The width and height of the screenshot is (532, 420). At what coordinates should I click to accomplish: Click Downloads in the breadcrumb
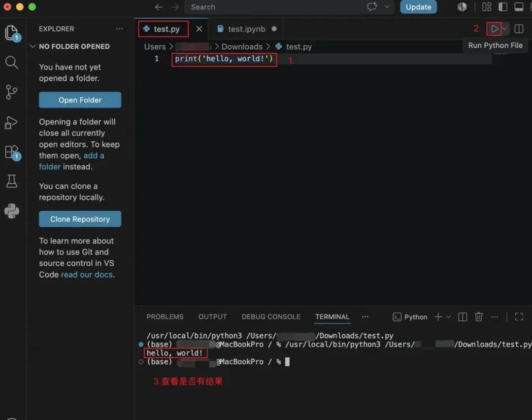242,46
